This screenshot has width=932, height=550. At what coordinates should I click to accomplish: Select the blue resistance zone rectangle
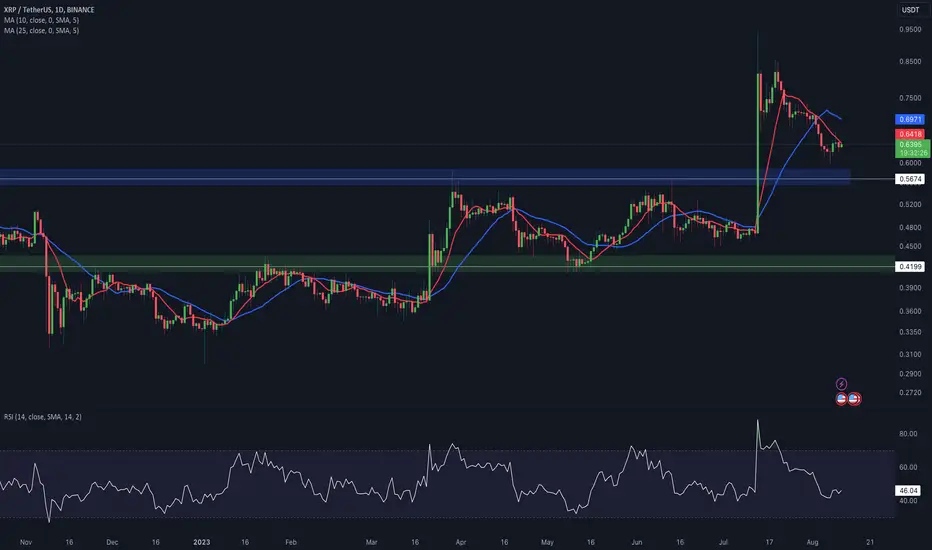tap(425, 177)
